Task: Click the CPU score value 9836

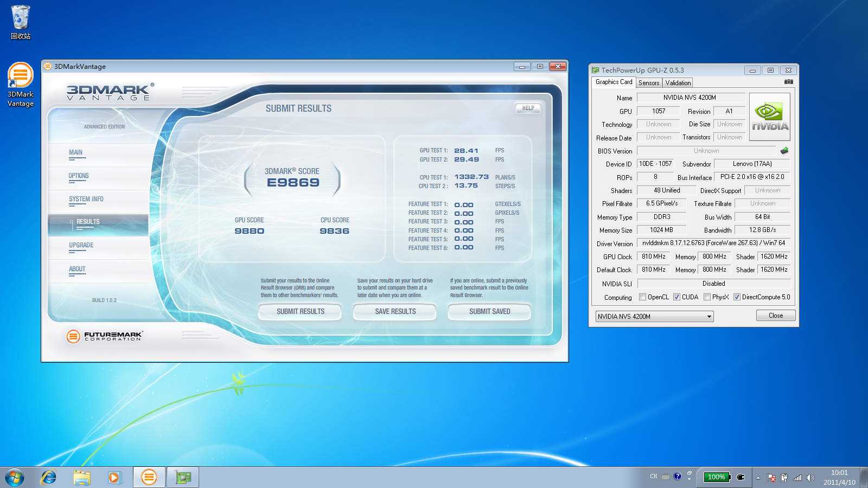Action: click(335, 231)
